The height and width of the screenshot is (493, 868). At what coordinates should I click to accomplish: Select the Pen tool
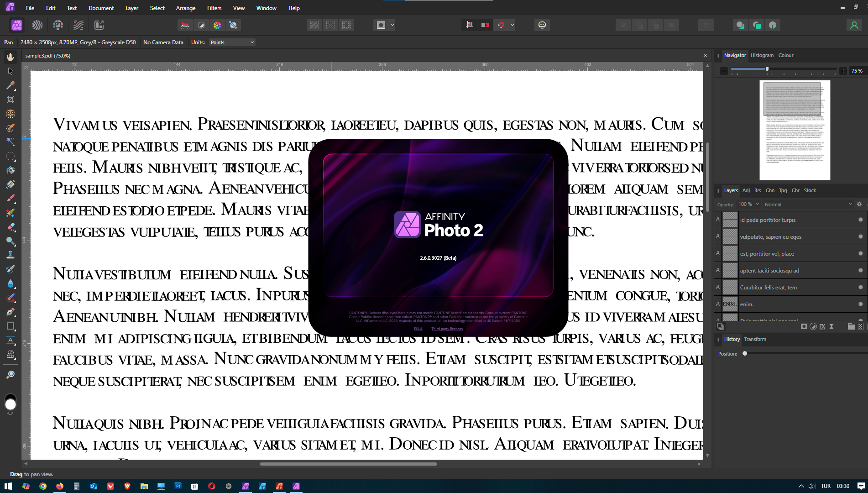[x=10, y=312]
